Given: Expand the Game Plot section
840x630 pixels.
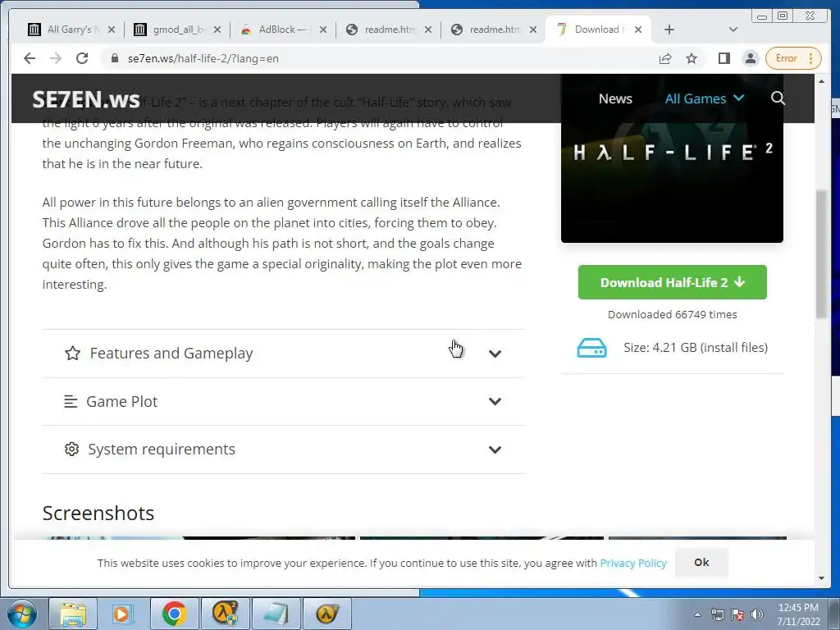Looking at the screenshot, I should click(283, 401).
